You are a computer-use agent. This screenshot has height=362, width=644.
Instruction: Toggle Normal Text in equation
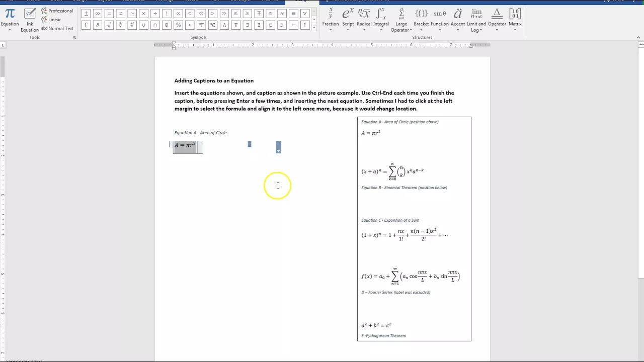(x=57, y=28)
